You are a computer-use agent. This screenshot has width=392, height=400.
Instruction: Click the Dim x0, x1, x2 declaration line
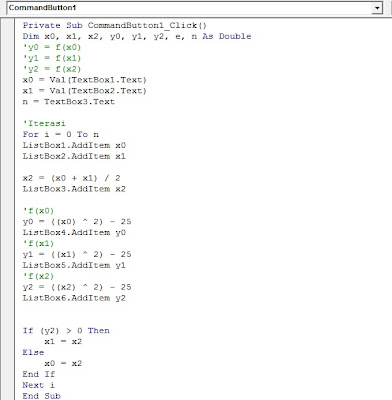click(137, 36)
